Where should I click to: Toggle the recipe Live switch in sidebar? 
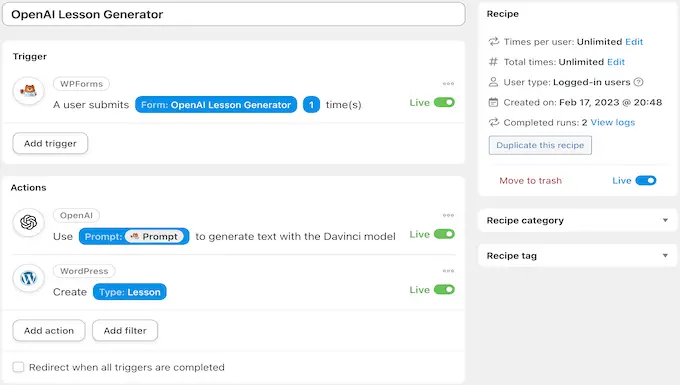646,180
